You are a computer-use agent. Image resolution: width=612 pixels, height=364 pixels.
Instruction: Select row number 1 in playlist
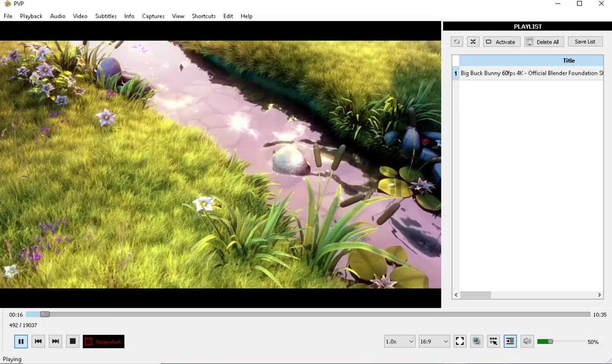click(x=455, y=73)
